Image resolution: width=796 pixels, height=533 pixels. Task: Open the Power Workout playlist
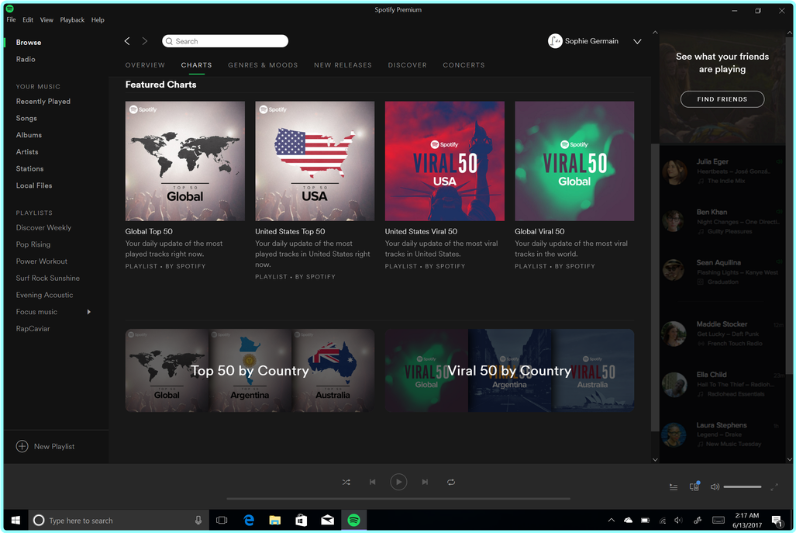[x=42, y=261]
